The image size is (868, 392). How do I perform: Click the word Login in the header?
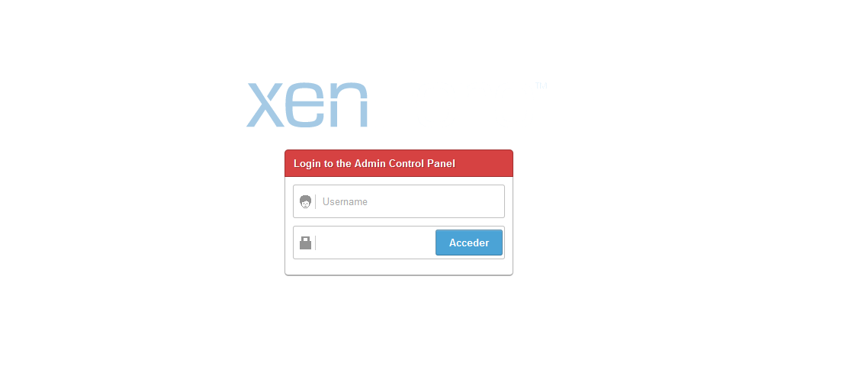point(306,163)
